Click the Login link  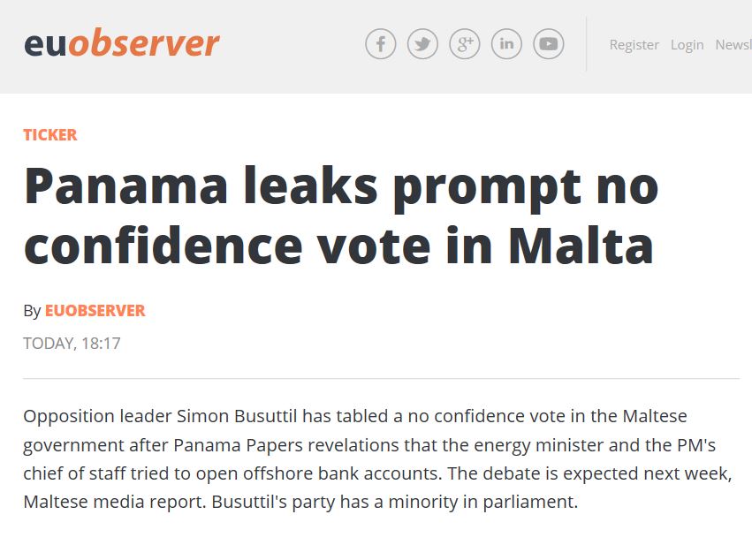pos(687,44)
